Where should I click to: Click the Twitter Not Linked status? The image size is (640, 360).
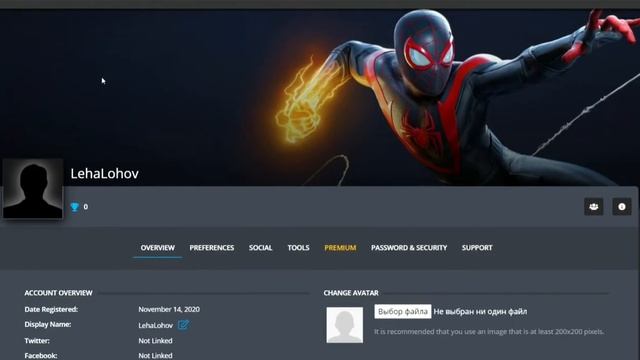pos(155,341)
